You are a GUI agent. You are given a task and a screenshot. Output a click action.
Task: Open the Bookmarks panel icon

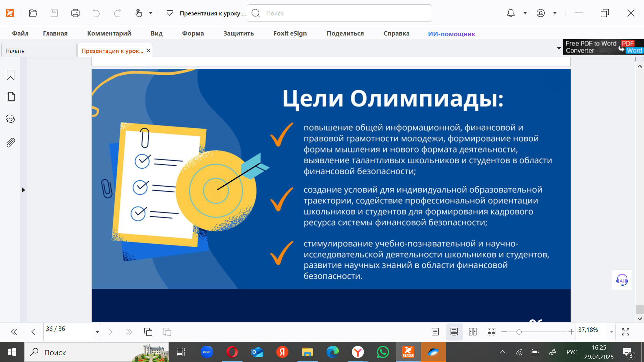click(x=10, y=75)
